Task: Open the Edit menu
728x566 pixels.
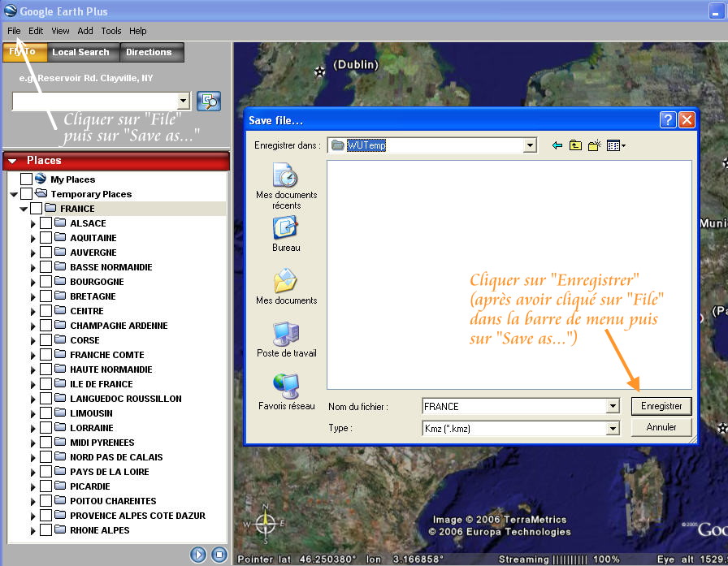Action: pos(36,31)
